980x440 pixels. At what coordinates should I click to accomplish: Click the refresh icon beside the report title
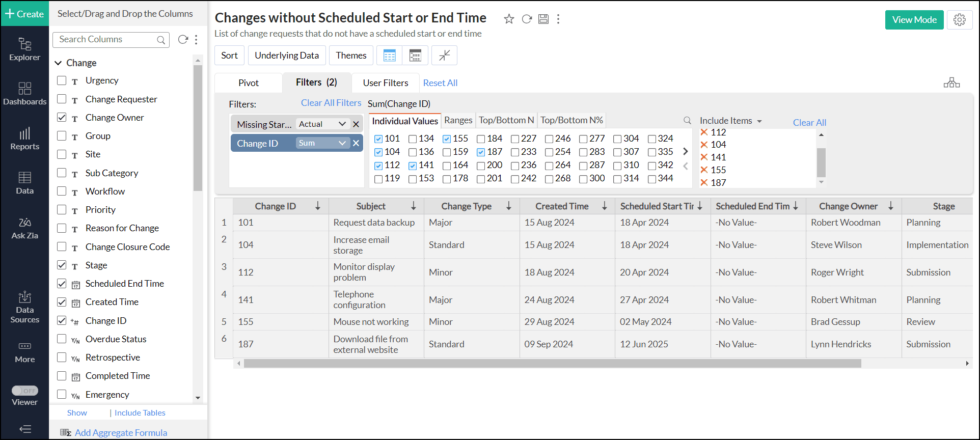coord(527,19)
